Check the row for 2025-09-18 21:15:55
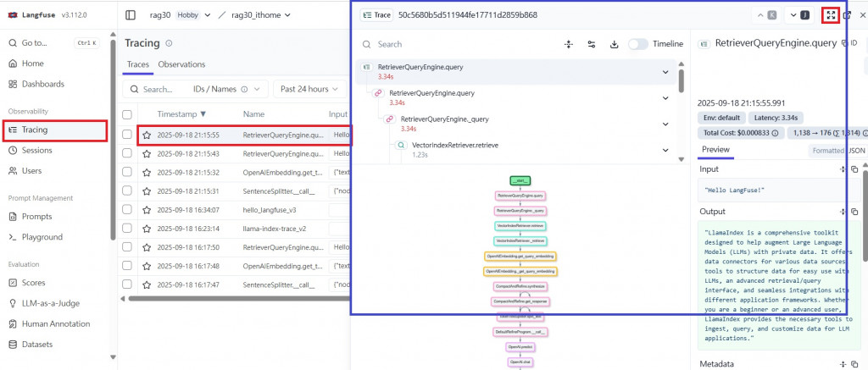The width and height of the screenshot is (868, 370). 127,135
